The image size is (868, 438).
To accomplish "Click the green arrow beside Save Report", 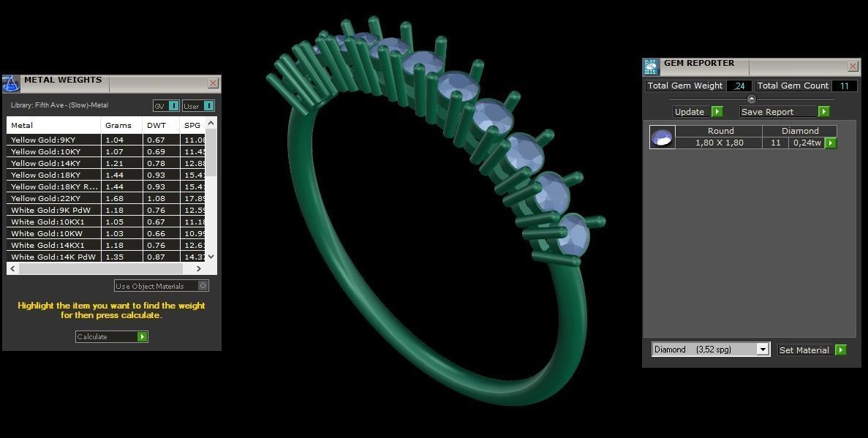I will pos(823,112).
